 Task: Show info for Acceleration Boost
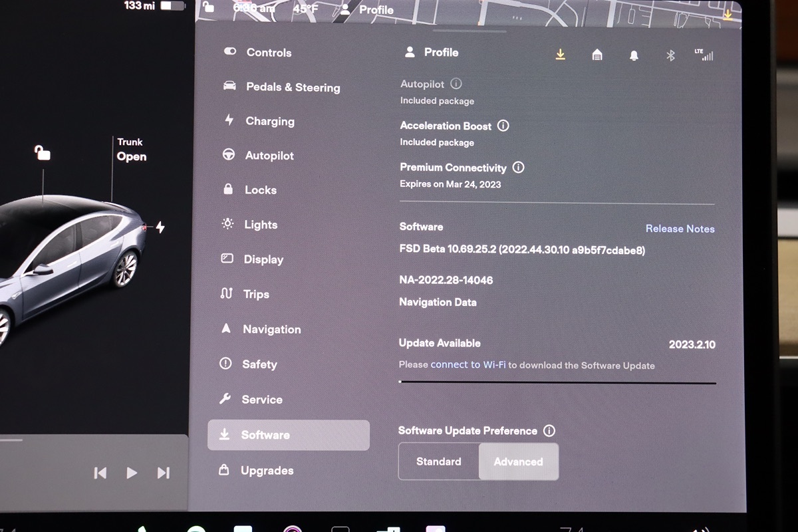pyautogui.click(x=503, y=126)
